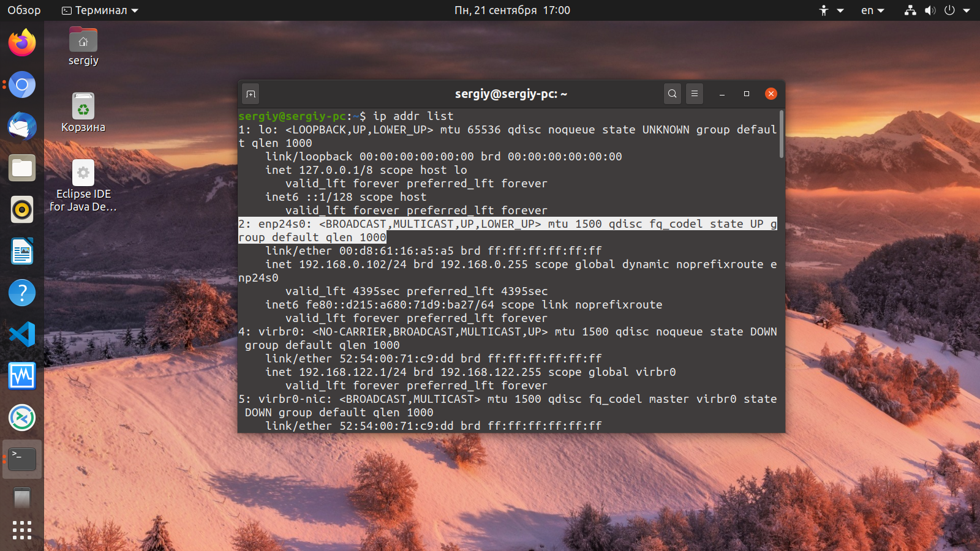Open the Корзина trash icon
The image size is (980, 551).
[83, 108]
